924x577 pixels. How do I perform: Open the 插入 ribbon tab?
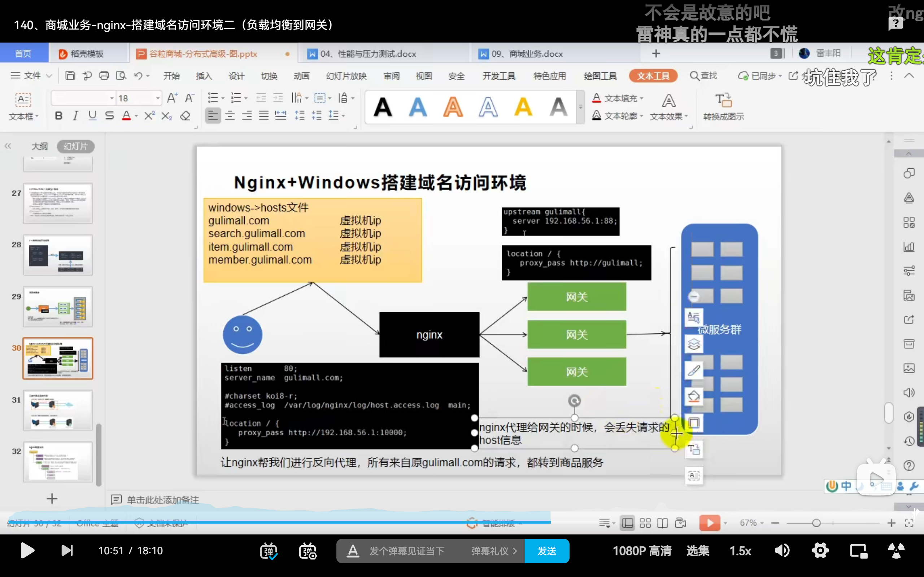tap(204, 76)
